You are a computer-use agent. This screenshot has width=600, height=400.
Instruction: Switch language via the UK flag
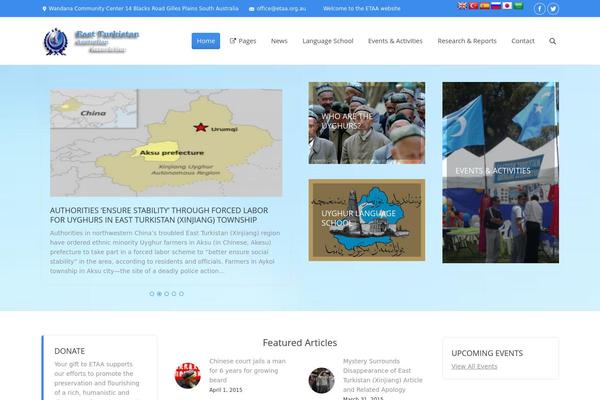coord(462,6)
